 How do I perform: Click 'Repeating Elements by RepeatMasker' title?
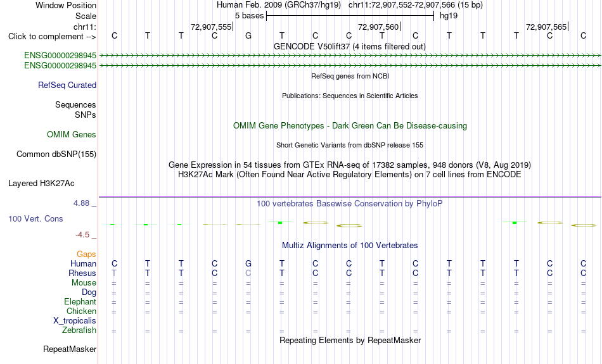(350, 341)
